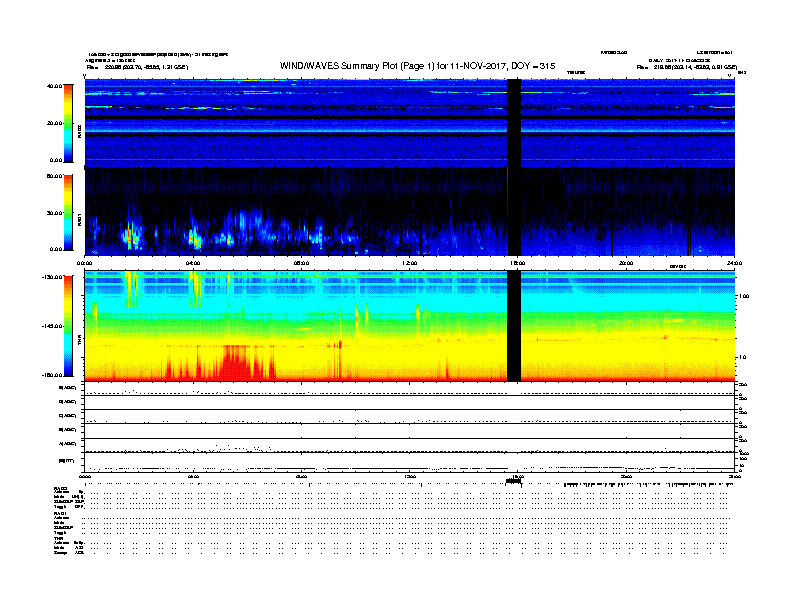Click the 00:00 tick label below RAD1 panel
The height and width of the screenshot is (612, 792).
click(84, 263)
